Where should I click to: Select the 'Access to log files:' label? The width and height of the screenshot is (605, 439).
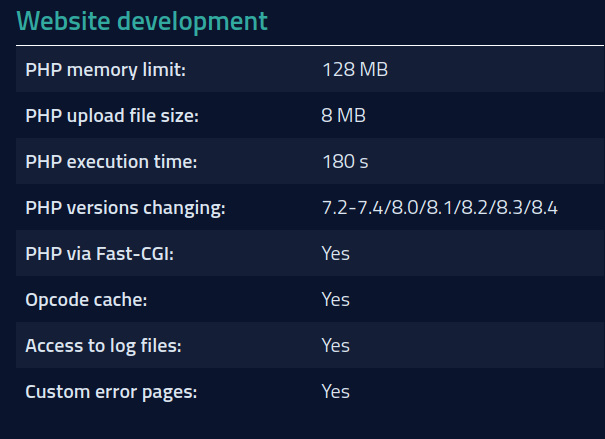(x=103, y=345)
